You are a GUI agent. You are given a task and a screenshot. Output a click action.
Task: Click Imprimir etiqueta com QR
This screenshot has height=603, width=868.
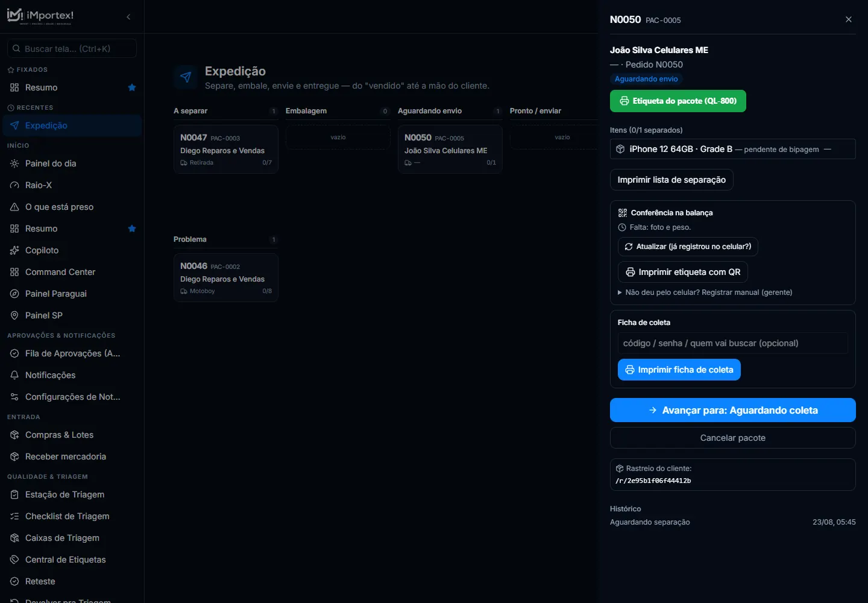click(683, 272)
